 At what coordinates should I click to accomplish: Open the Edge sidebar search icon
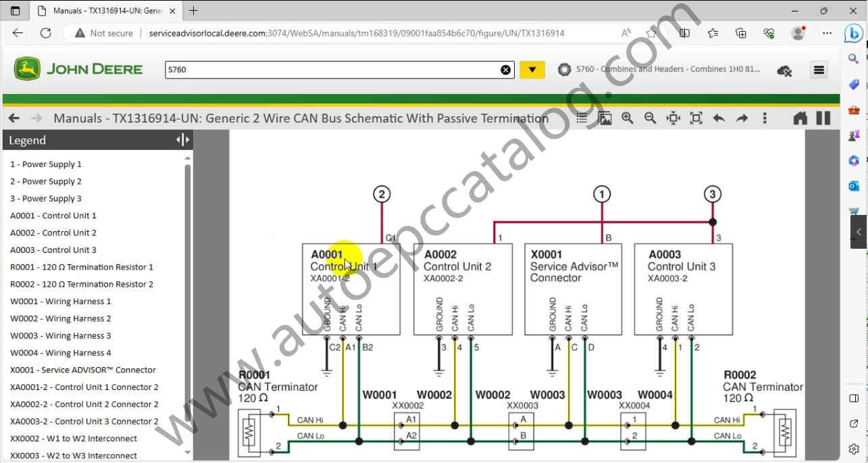click(x=853, y=59)
